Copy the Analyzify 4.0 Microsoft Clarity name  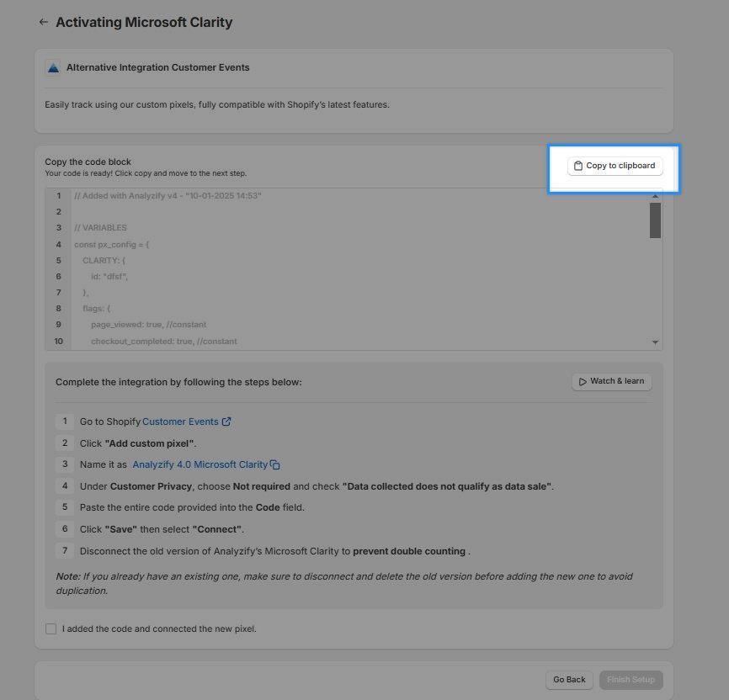(x=274, y=464)
